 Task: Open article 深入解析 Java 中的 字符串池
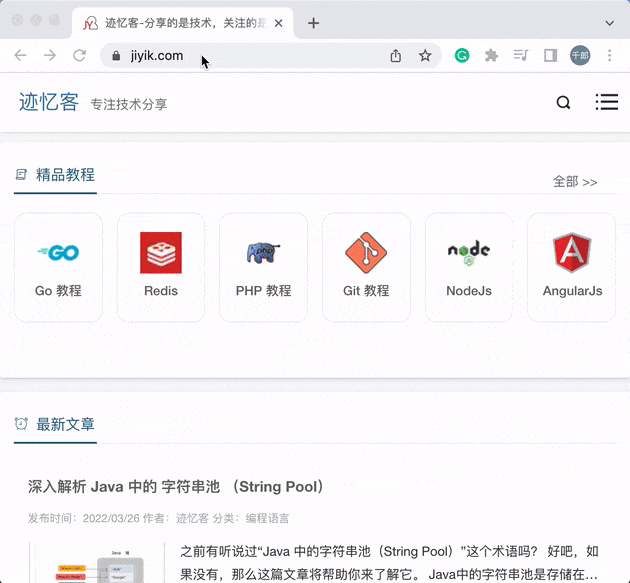coord(176,487)
